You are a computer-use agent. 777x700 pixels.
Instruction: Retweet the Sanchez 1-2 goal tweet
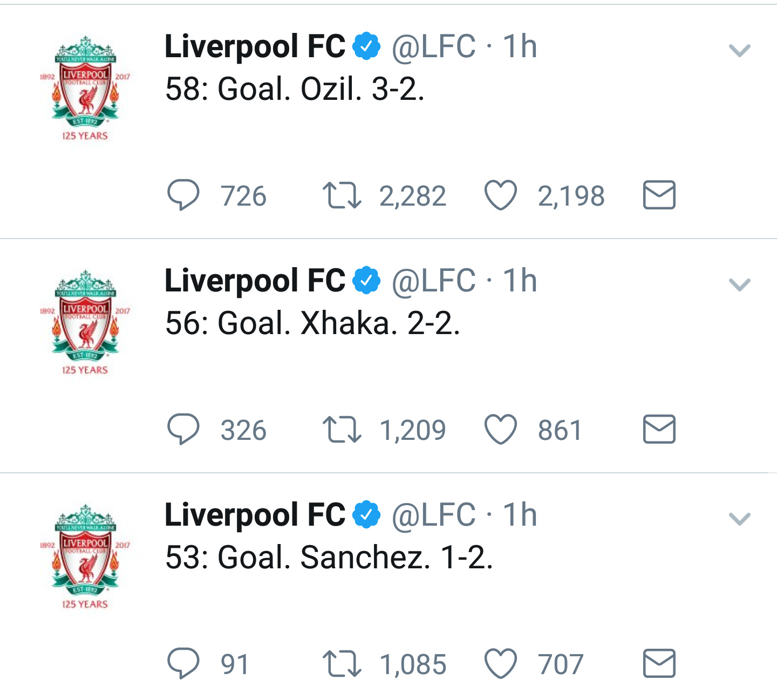click(342, 664)
